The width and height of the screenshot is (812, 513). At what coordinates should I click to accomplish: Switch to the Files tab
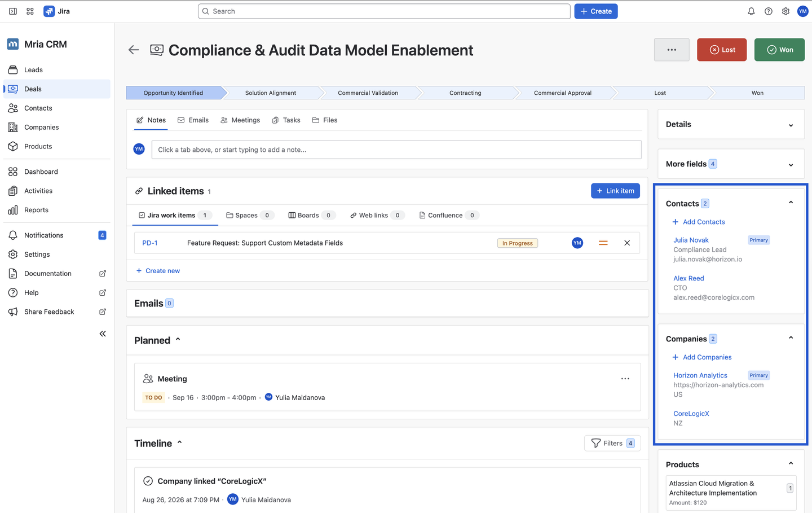[325, 120]
